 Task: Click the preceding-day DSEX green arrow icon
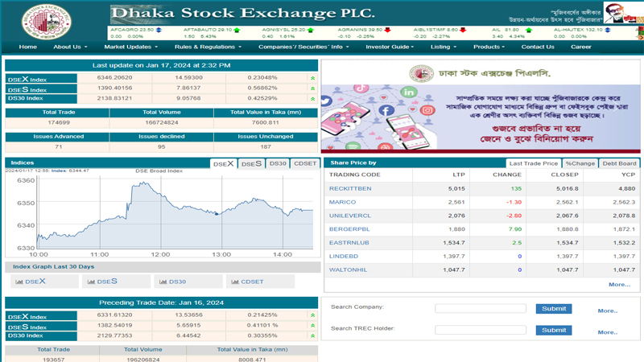[x=312, y=317]
